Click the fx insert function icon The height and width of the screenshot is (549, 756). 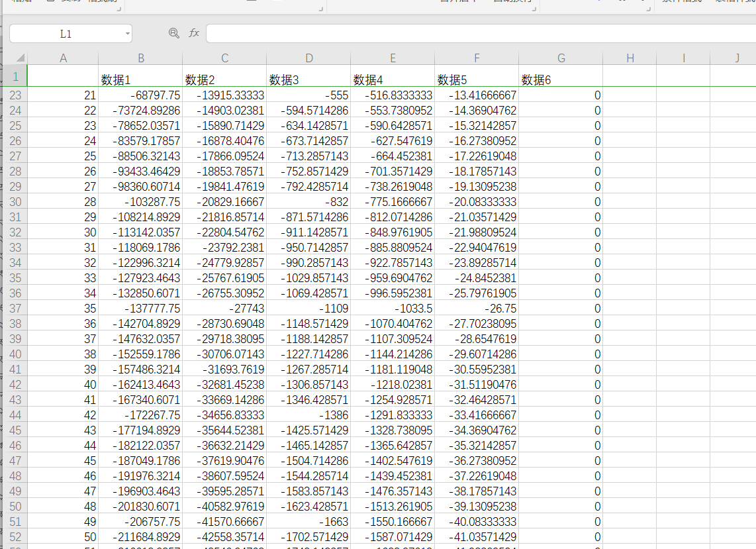coord(194,33)
